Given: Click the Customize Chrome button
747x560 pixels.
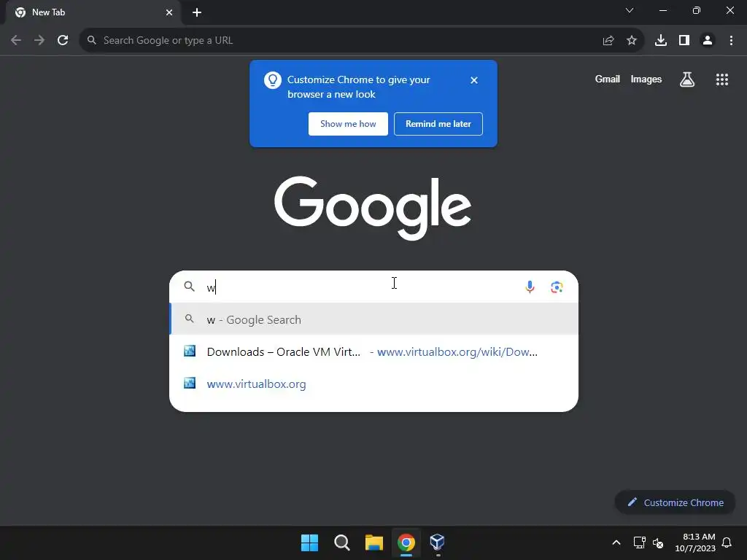Looking at the screenshot, I should (x=675, y=502).
